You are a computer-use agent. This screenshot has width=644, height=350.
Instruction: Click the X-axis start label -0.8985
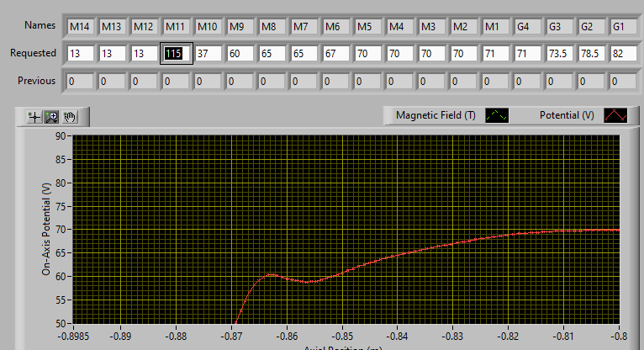tap(73, 337)
